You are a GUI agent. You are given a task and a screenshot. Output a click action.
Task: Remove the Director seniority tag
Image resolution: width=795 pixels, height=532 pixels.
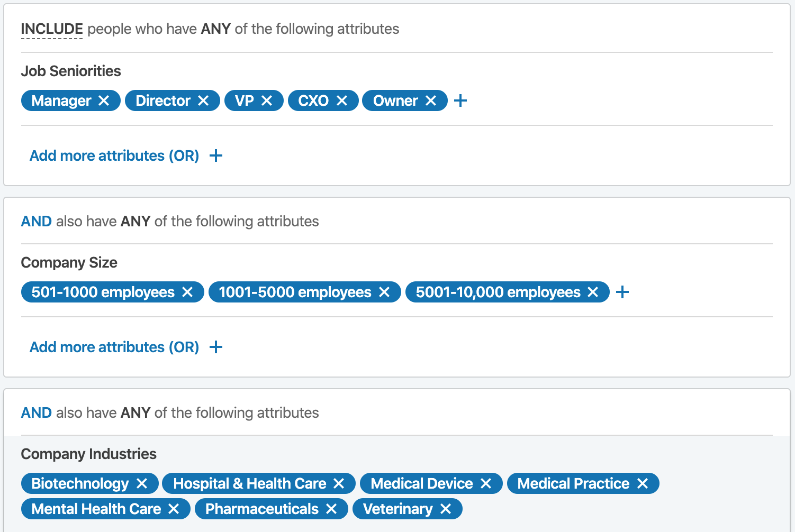coord(203,100)
